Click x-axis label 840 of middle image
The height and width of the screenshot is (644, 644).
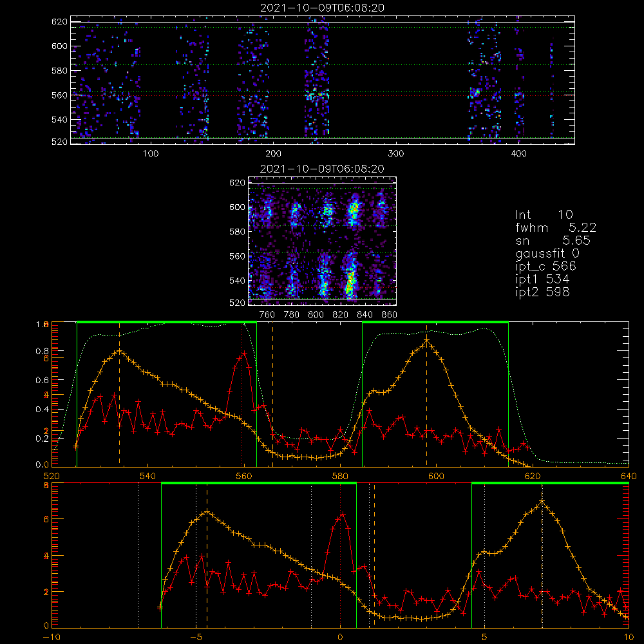tap(365, 315)
